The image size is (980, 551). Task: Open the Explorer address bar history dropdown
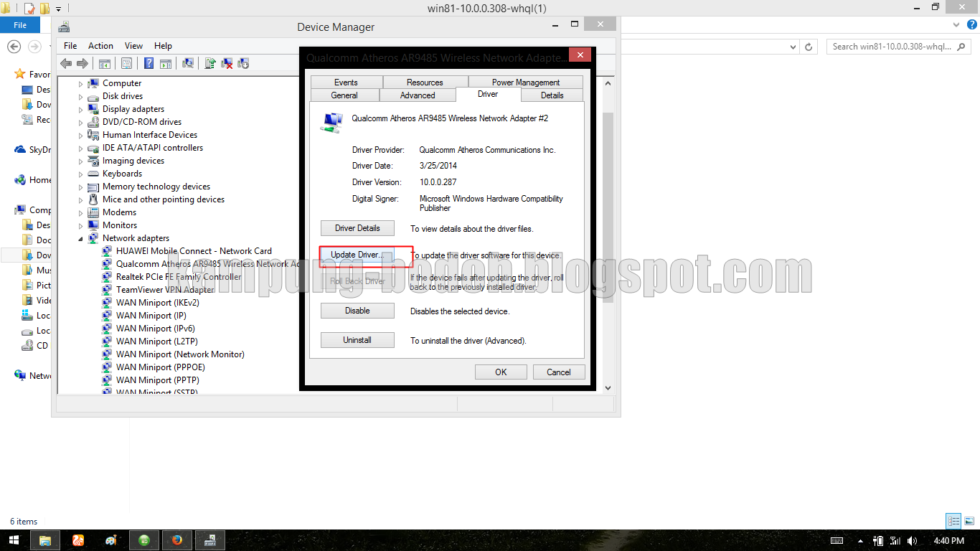[793, 47]
